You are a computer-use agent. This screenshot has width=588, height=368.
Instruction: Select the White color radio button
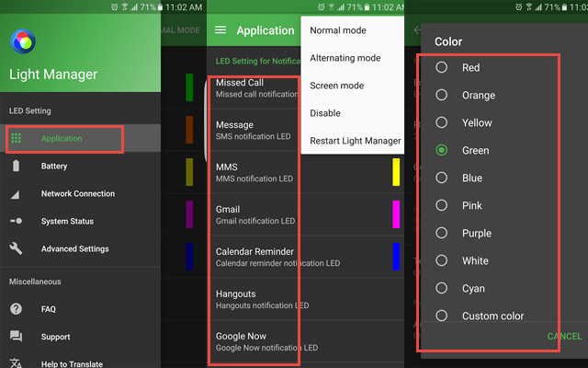pos(441,260)
